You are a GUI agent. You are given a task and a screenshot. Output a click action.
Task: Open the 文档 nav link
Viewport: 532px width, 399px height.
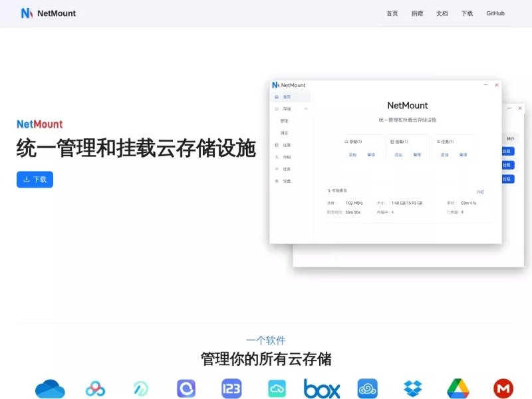[442, 13]
